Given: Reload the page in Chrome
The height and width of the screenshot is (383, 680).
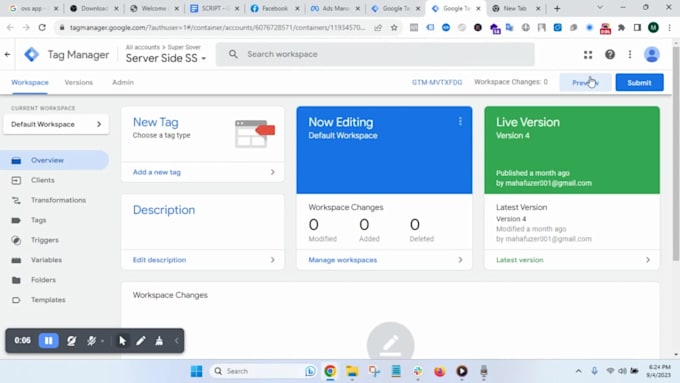Looking at the screenshot, I should (42, 28).
